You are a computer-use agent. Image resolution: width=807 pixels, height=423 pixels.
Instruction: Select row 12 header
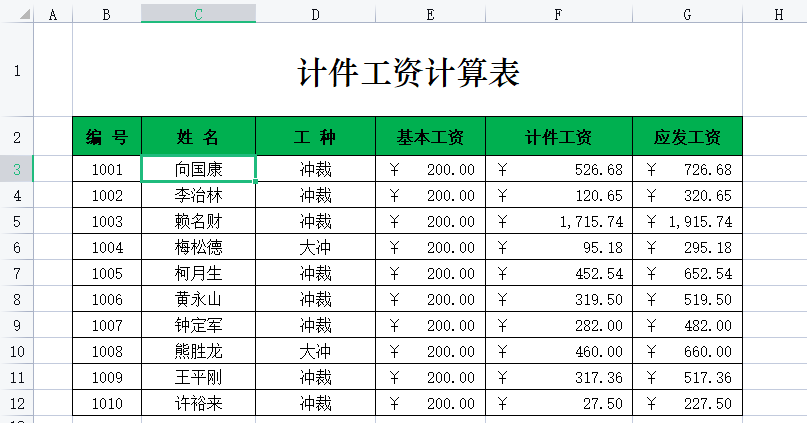point(16,403)
